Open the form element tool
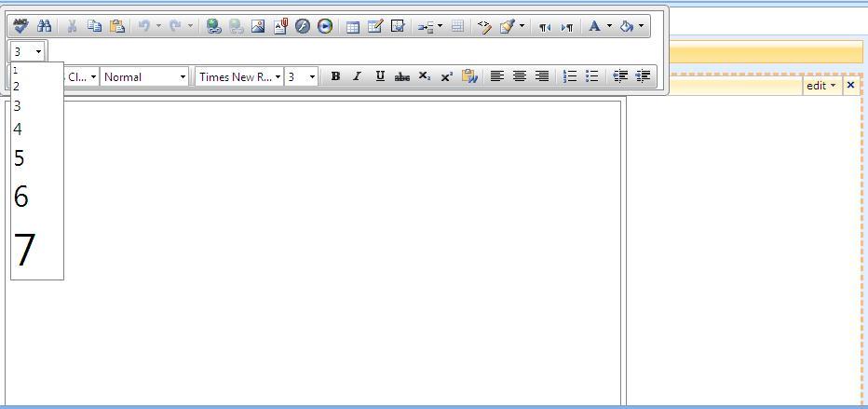Viewport: 868px width, 409px height. [x=375, y=26]
